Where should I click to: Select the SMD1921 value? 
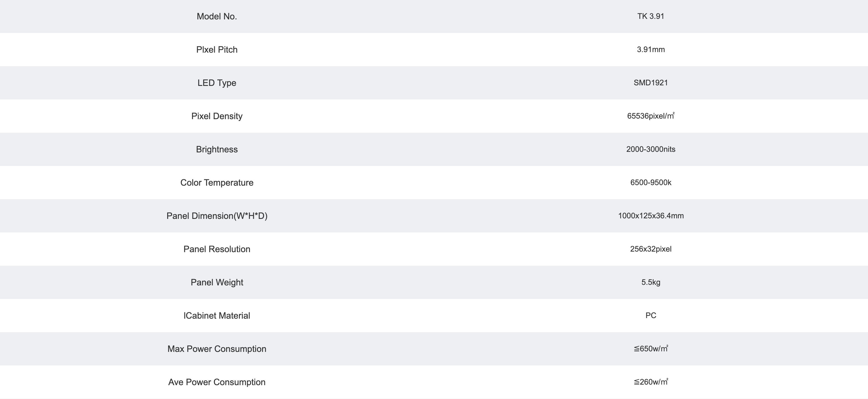tap(651, 83)
